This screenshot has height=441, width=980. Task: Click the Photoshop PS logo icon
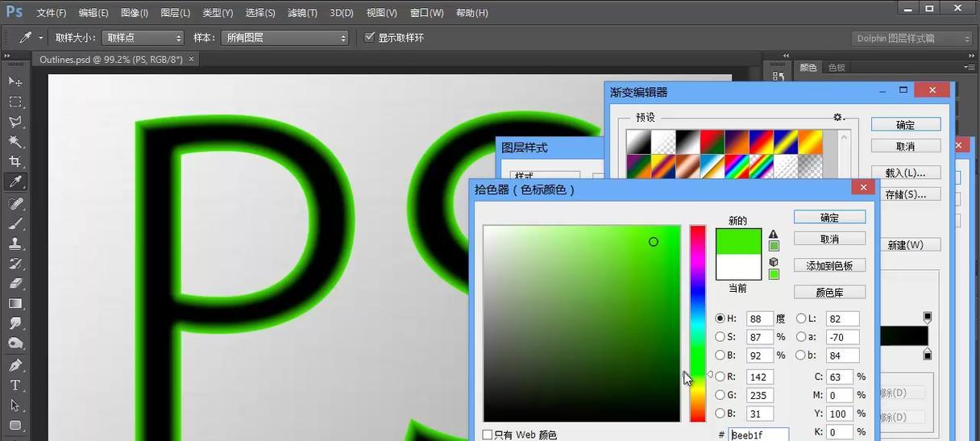tap(15, 12)
